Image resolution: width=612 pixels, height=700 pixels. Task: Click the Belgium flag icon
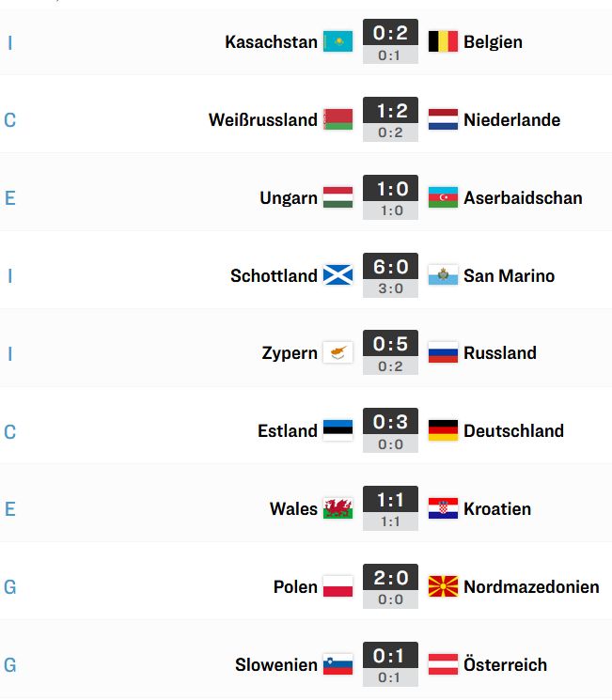[x=443, y=41]
